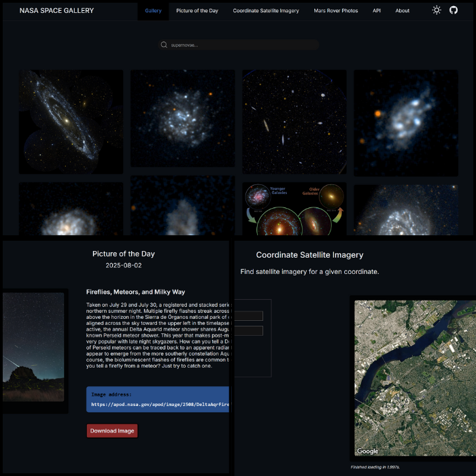Open the API menu item
Viewport: 476px width, 476px height.
377,11
